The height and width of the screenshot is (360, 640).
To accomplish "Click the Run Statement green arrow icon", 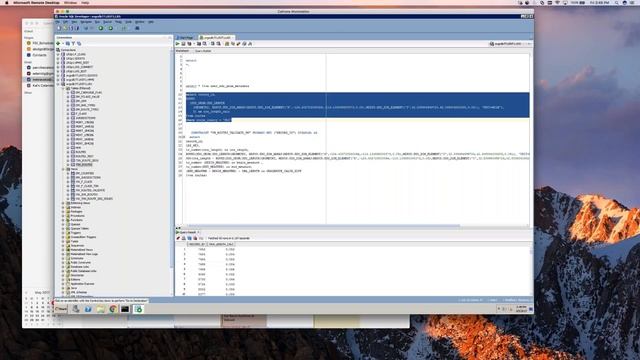I will point(178,44).
